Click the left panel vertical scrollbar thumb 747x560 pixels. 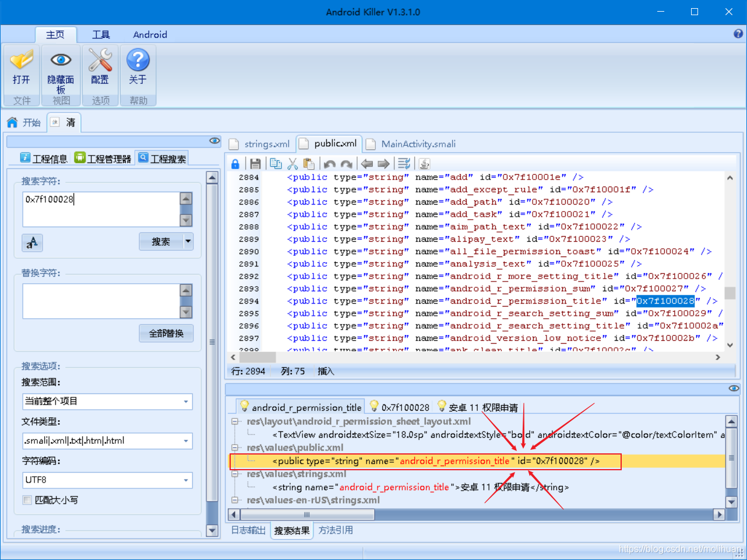tap(212, 342)
